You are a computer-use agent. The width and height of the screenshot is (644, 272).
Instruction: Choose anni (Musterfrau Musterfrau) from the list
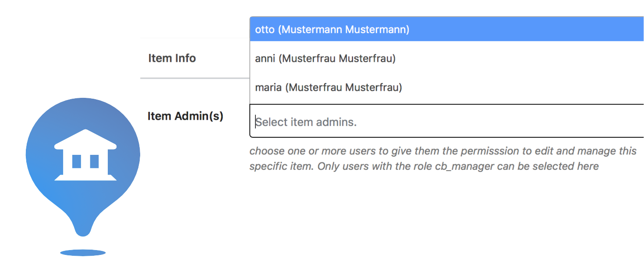[447, 58]
